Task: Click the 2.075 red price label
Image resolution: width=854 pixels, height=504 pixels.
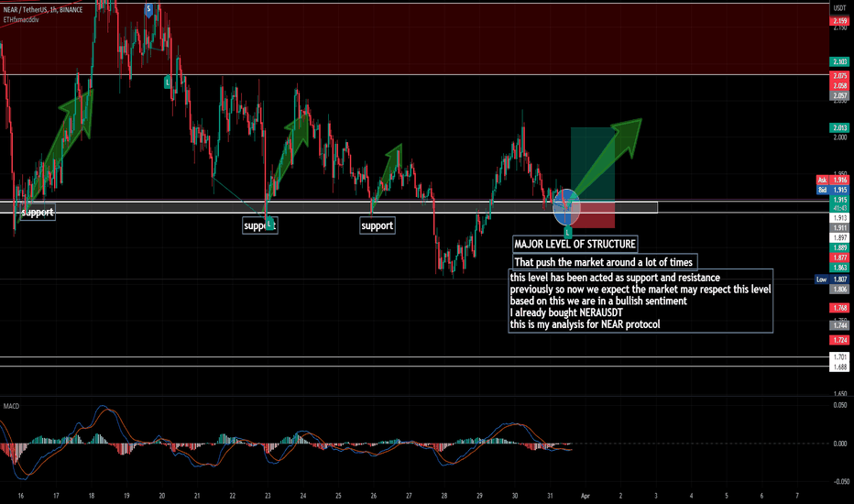Action: pos(840,76)
